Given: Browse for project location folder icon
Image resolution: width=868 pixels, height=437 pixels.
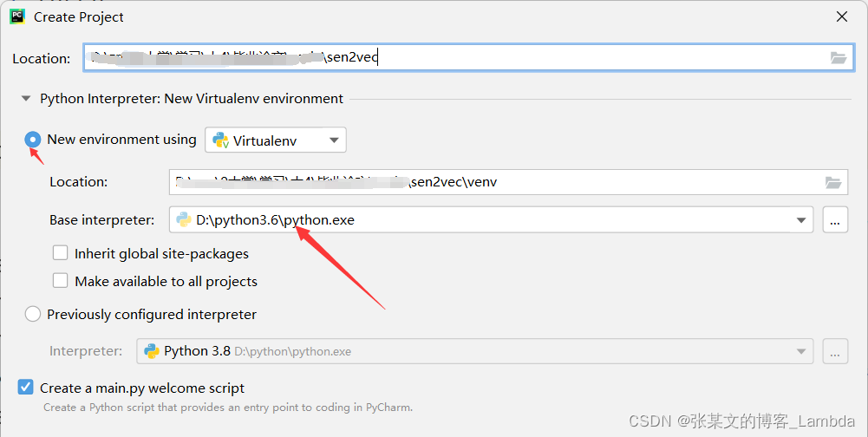Looking at the screenshot, I should (x=839, y=57).
